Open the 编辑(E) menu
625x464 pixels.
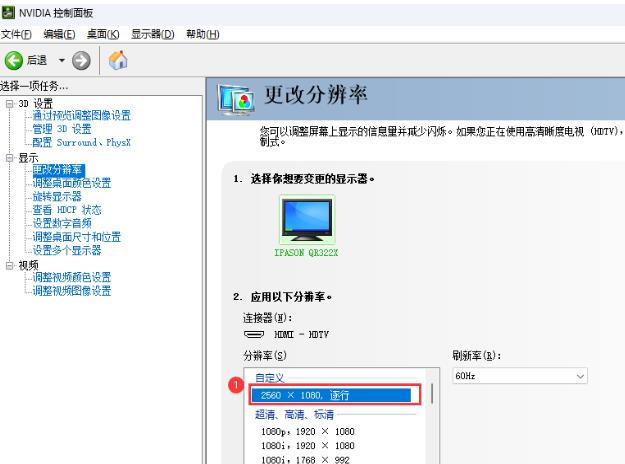point(59,34)
